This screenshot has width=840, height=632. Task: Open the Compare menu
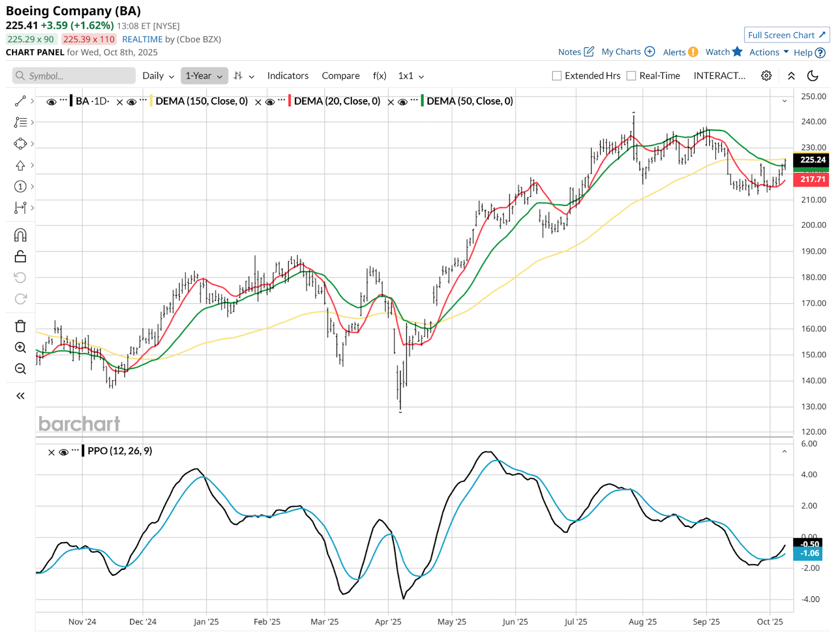341,76
